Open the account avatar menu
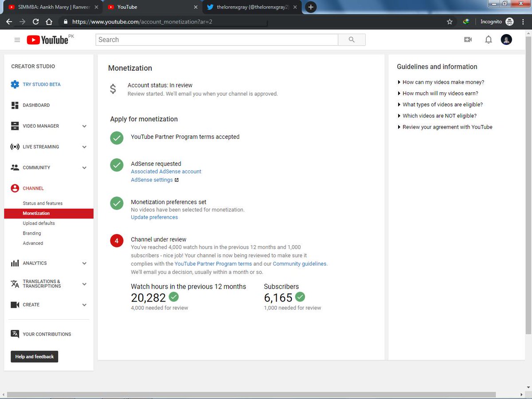The height and width of the screenshot is (399, 532). click(x=506, y=39)
